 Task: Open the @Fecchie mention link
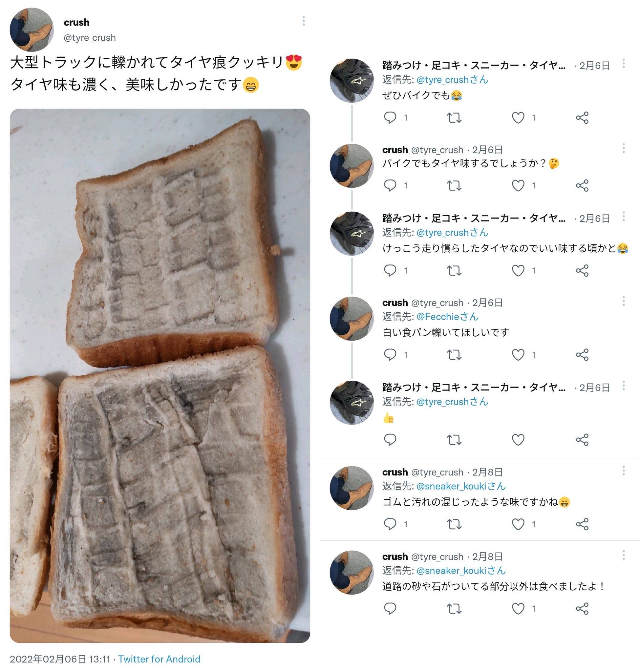click(447, 317)
